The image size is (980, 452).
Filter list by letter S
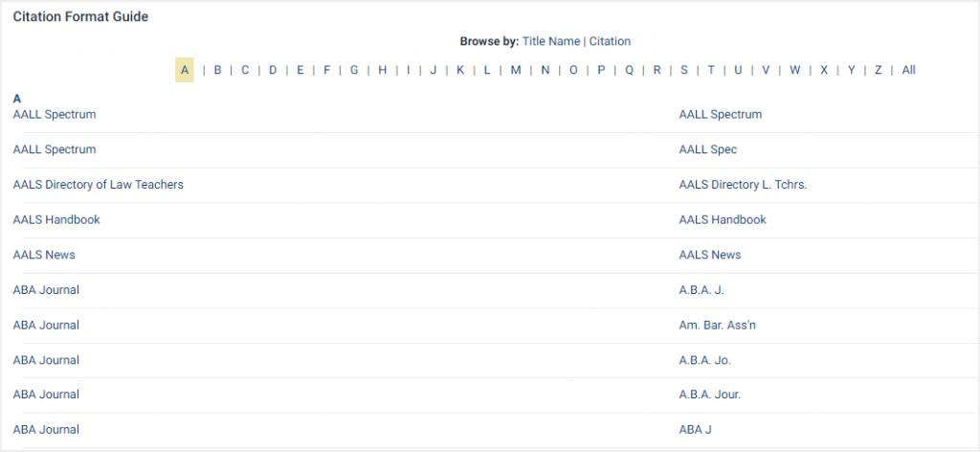pos(683,70)
